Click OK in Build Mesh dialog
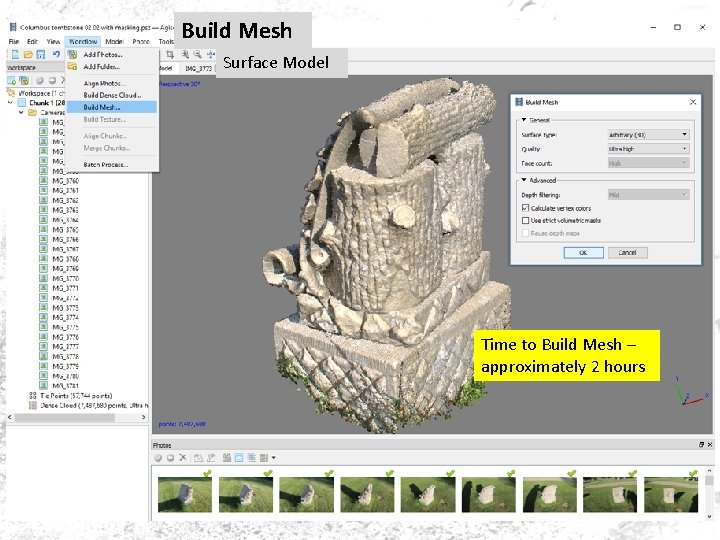The width and height of the screenshot is (720, 540). click(x=583, y=253)
